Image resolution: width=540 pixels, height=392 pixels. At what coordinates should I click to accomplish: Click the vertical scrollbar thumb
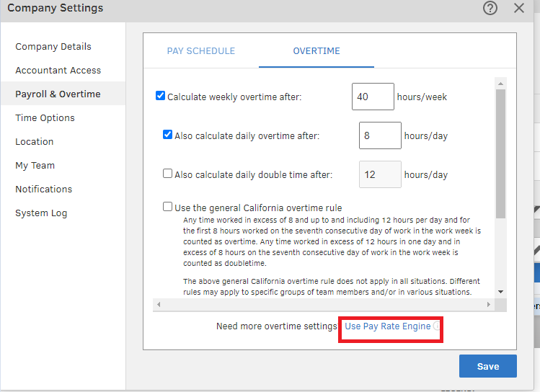tap(501, 151)
